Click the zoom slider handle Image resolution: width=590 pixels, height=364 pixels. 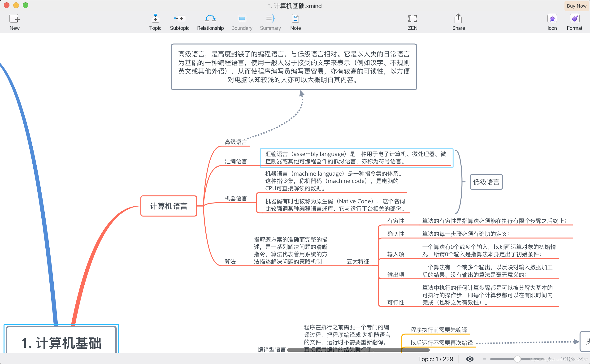[517, 359]
